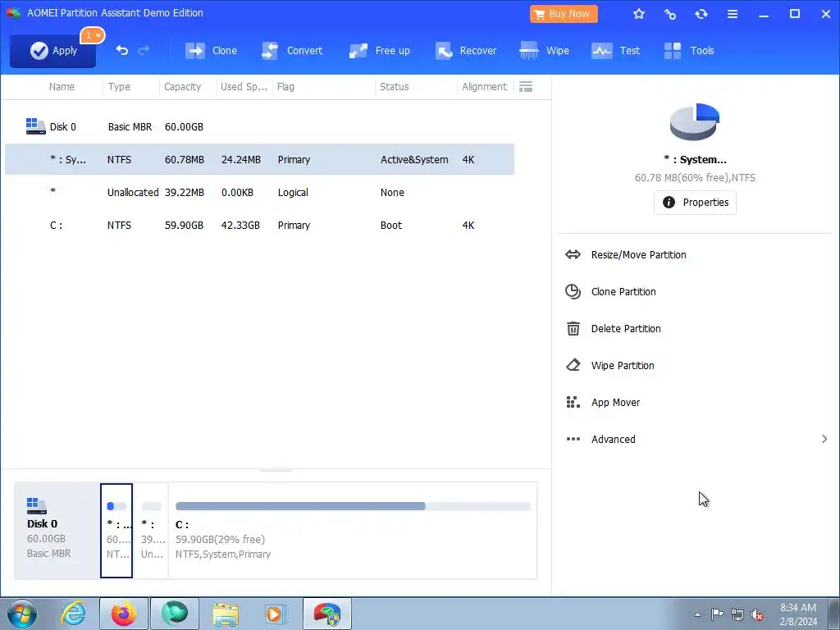Click the column settings list icon
The width and height of the screenshot is (840, 630).
tap(526, 87)
